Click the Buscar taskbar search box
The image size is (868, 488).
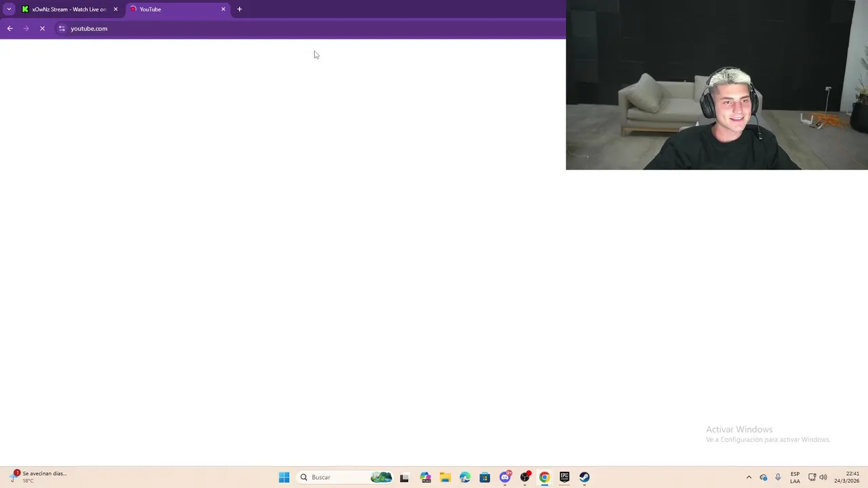click(344, 477)
